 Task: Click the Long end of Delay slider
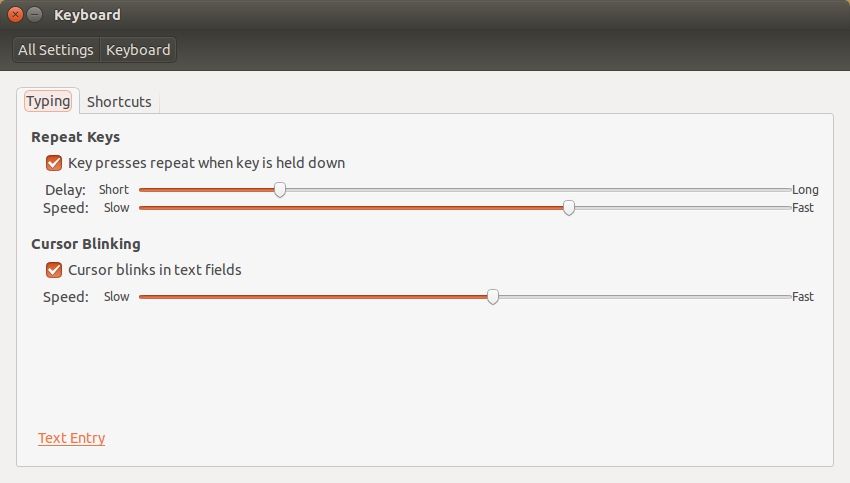point(805,190)
